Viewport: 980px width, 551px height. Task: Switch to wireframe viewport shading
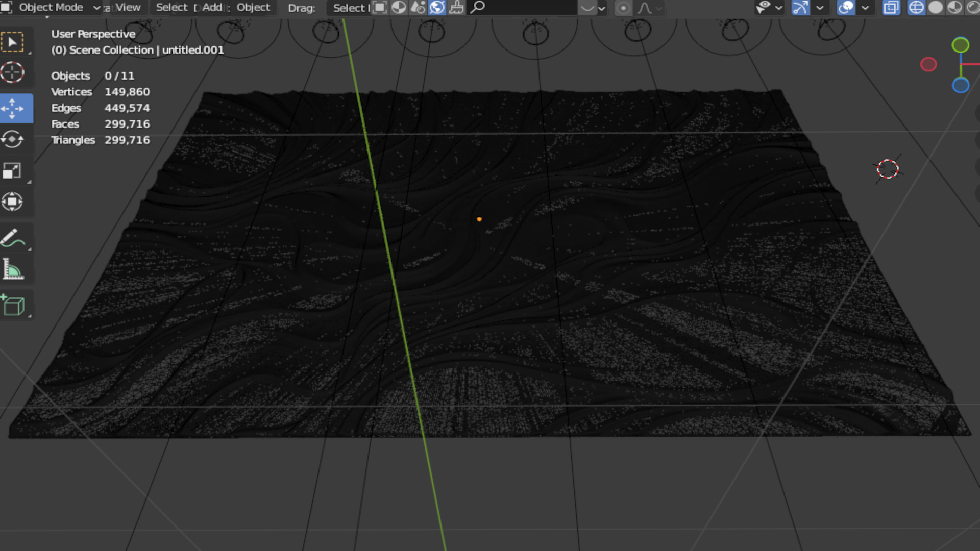tap(916, 8)
